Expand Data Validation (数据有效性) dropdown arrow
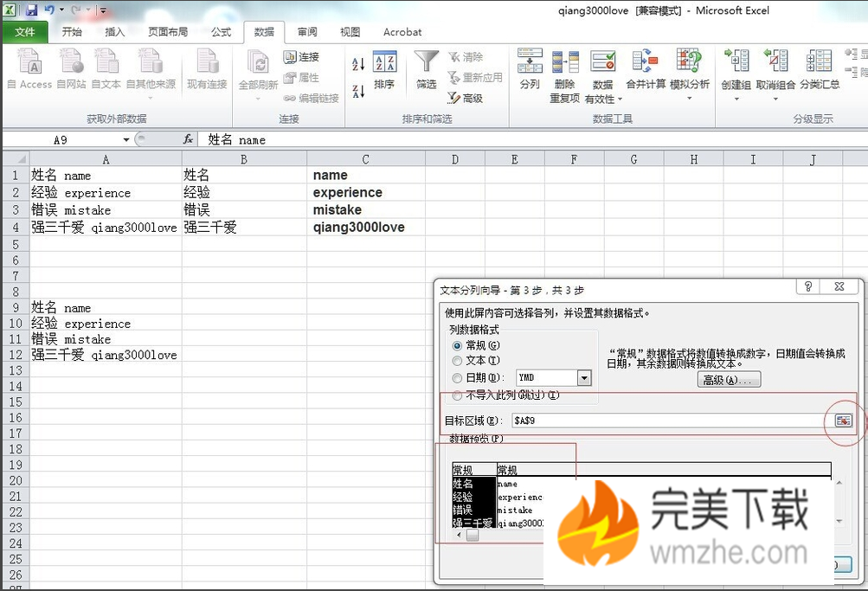Viewport: 868px width, 591px height. [620, 100]
